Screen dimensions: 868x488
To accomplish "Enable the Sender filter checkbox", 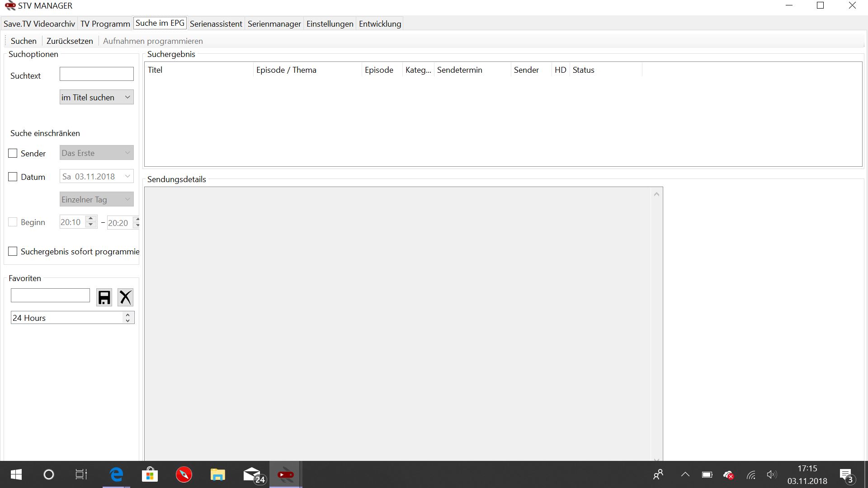I will coord(13,154).
